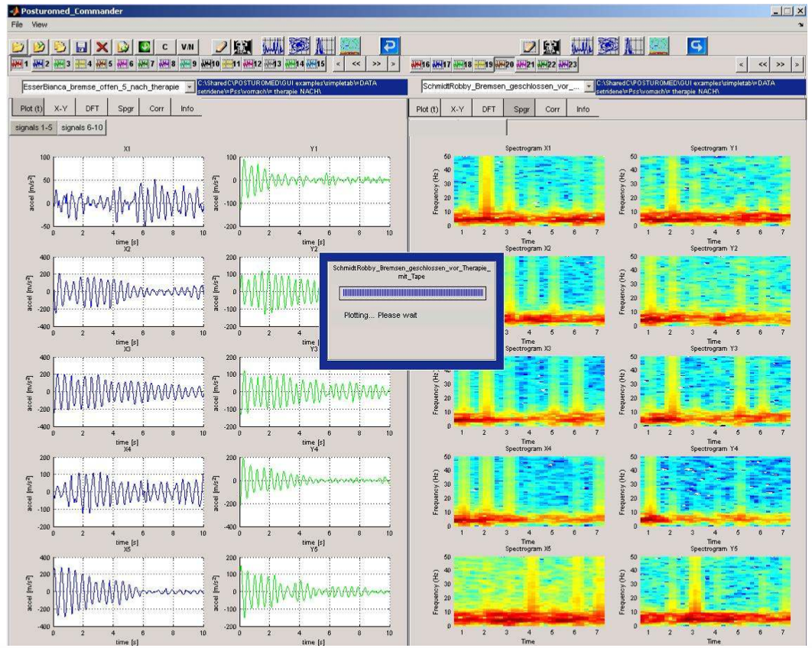Viewport: 812px width, 648px height.
Task: Click the left pencil edit icon
Action: coord(220,47)
